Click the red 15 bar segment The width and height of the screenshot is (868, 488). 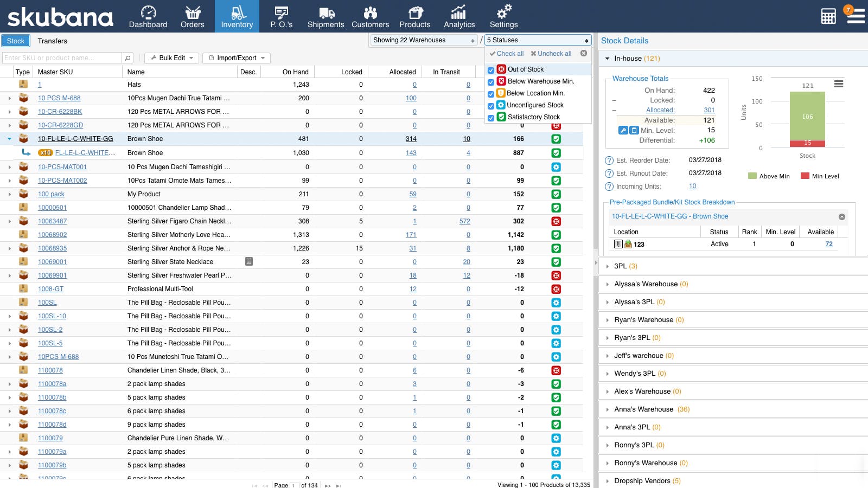(807, 143)
